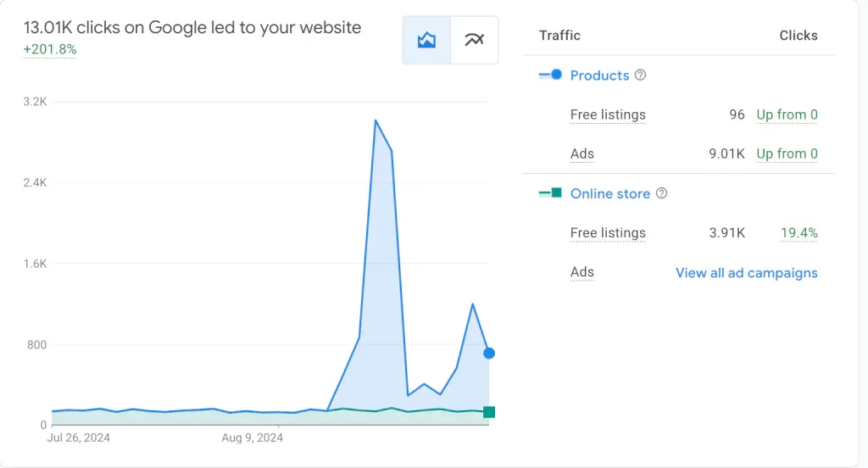The image size is (868, 468).
Task: Click Up from 0 beside 96
Action: [x=787, y=115]
